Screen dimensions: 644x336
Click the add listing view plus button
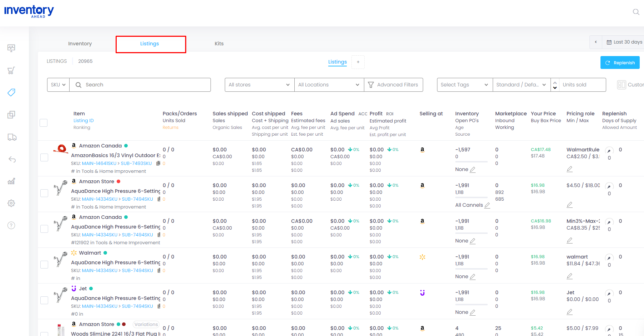point(358,62)
